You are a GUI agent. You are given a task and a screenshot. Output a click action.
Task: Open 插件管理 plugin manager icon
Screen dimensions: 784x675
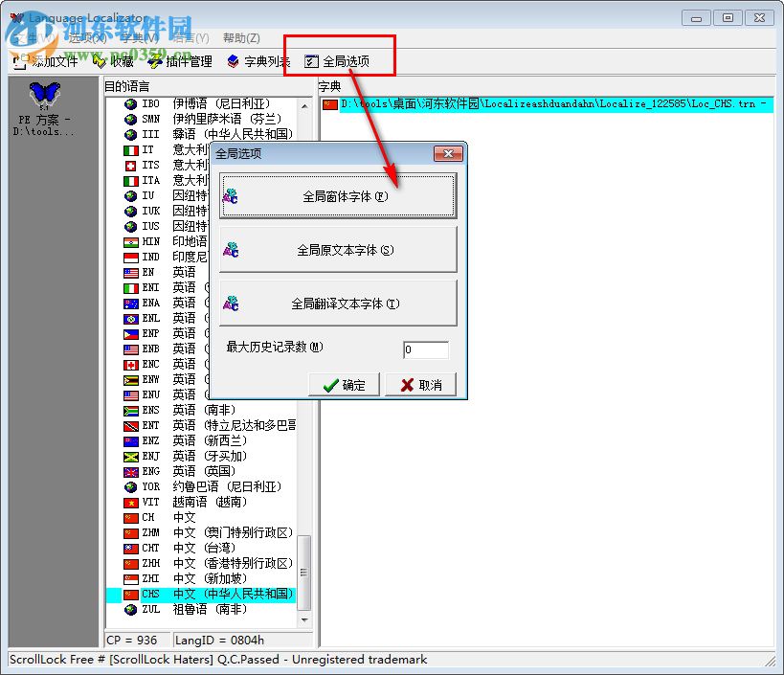pyautogui.click(x=157, y=60)
